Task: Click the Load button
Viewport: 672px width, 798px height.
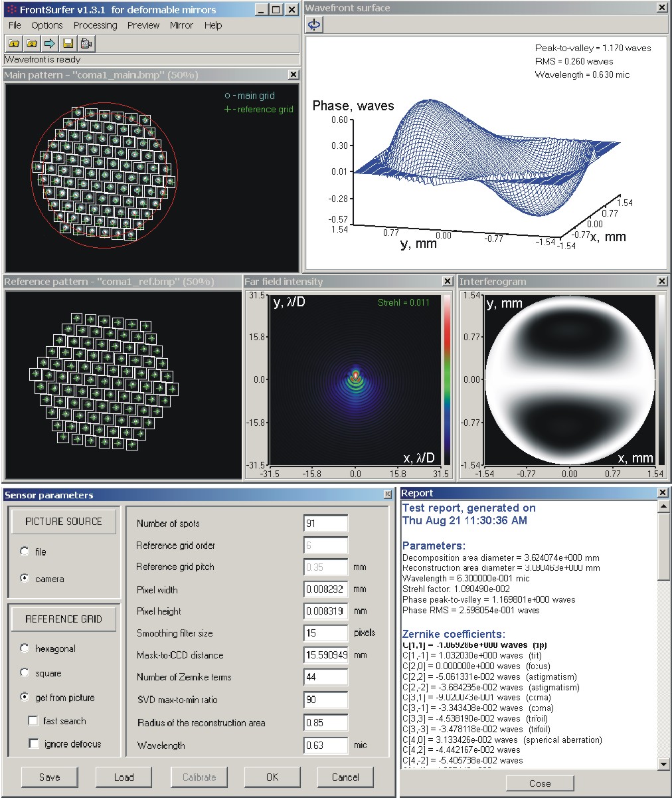Action: click(x=124, y=777)
